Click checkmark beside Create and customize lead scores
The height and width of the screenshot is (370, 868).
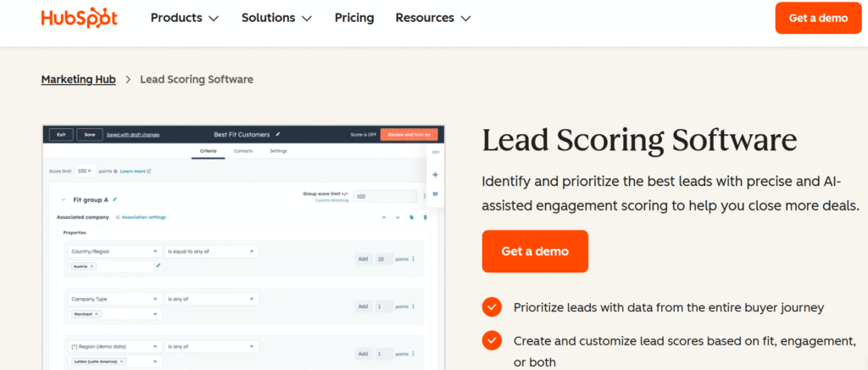coord(492,340)
